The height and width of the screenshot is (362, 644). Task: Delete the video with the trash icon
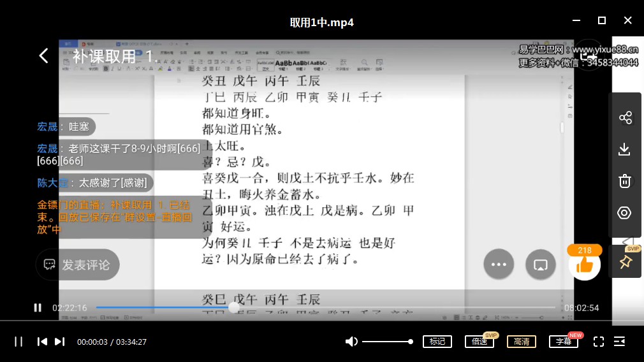[x=625, y=181]
